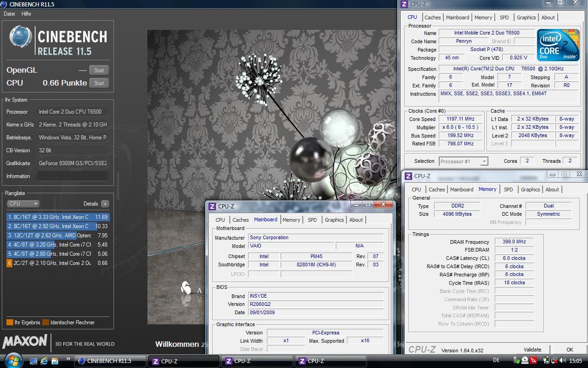Click the title icon of the Memory CPU-Z window
Screen dimensions: 588x368
(408, 176)
